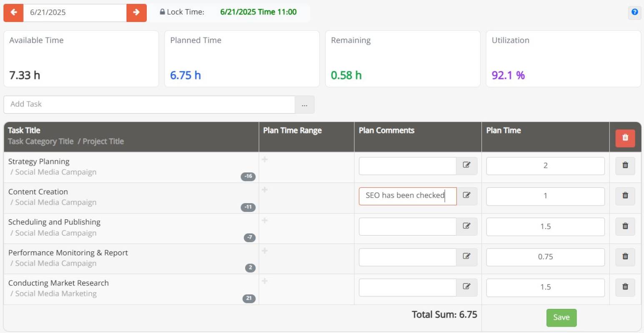Go to next day with right arrow
Viewport: 644px width, 333px height.
136,12
